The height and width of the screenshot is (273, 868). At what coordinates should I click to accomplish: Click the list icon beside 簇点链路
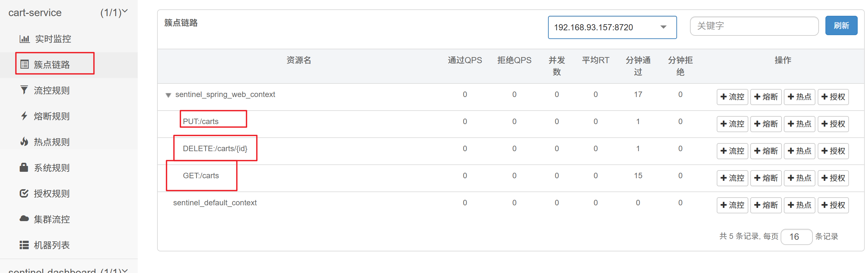click(25, 64)
